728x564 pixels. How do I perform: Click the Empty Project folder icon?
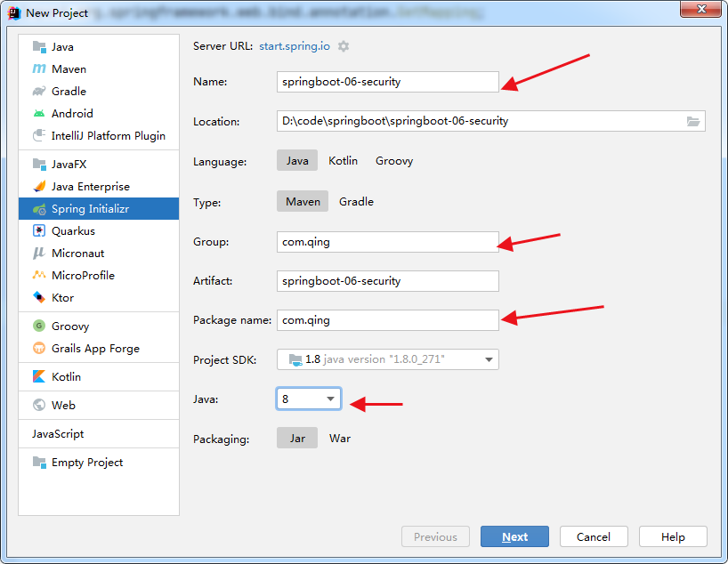pos(39,463)
